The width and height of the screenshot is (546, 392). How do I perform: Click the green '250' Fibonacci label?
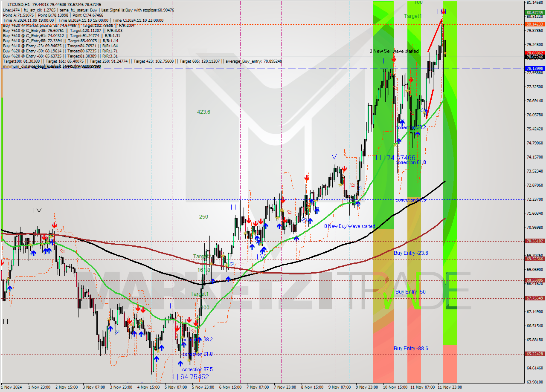203,216
